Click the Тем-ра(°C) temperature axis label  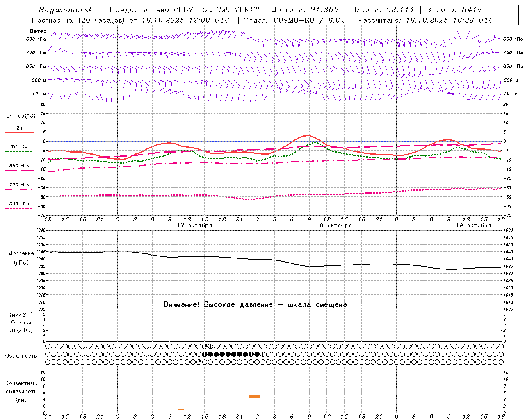click(x=19, y=116)
